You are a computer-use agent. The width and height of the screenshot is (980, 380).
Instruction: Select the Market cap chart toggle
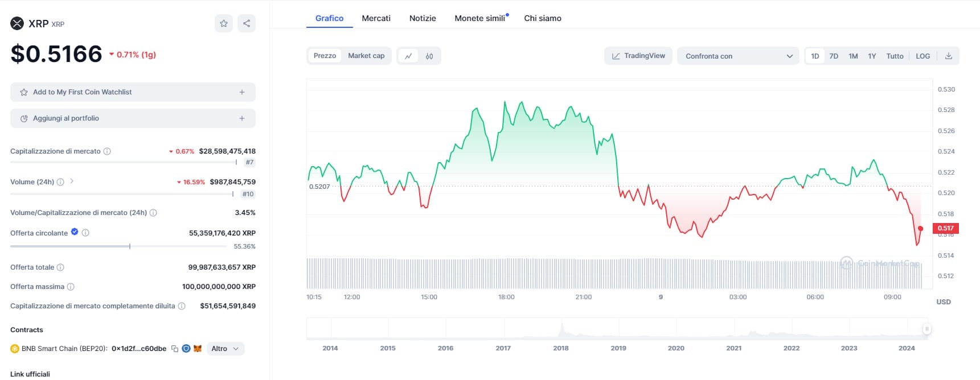pos(366,56)
